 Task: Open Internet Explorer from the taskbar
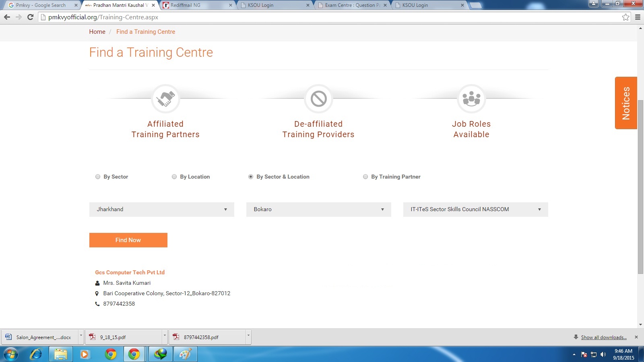click(36, 354)
